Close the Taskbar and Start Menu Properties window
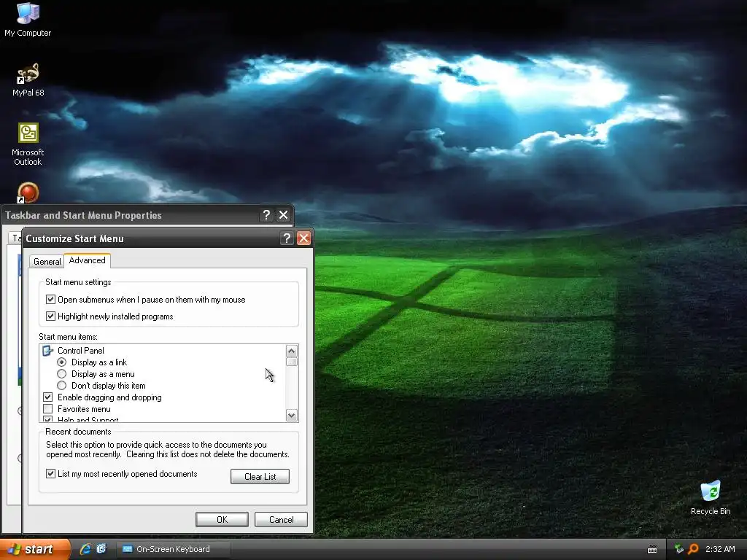This screenshot has width=747, height=560. click(284, 215)
